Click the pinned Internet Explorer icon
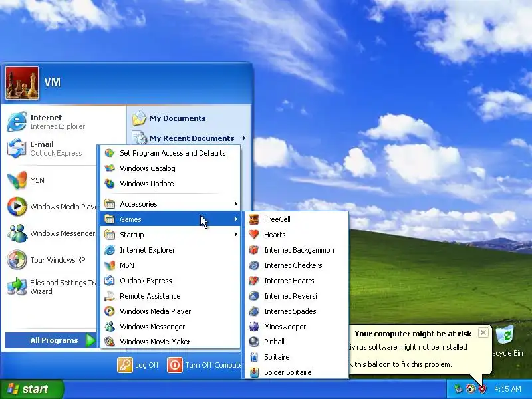 tap(17, 122)
